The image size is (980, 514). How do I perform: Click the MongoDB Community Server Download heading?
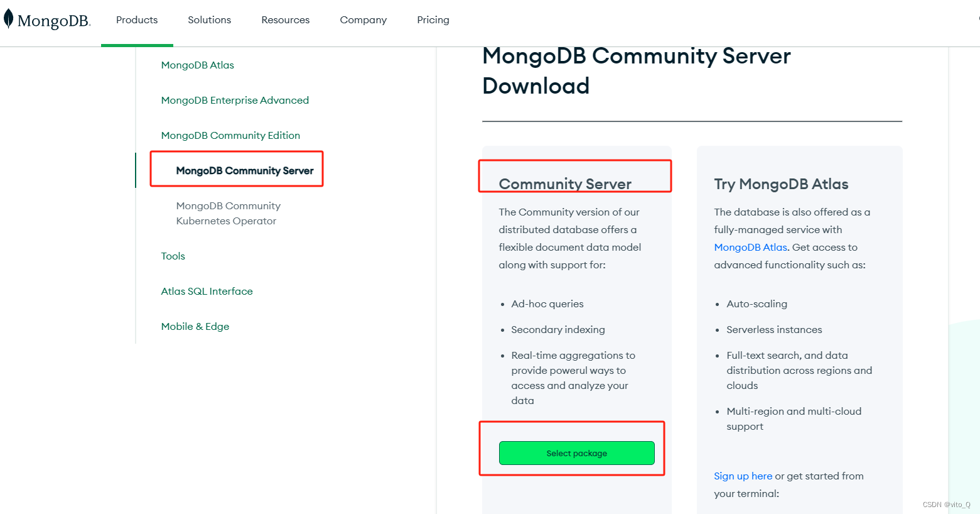tap(636, 70)
